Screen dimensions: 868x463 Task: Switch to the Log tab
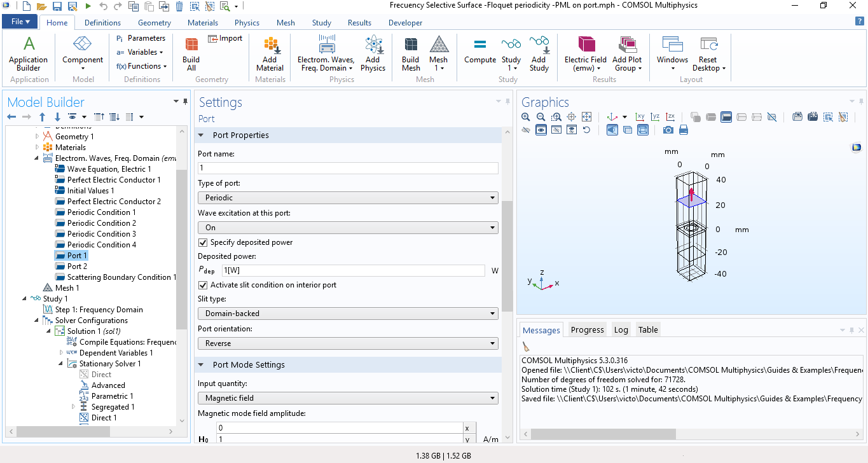[x=621, y=329]
